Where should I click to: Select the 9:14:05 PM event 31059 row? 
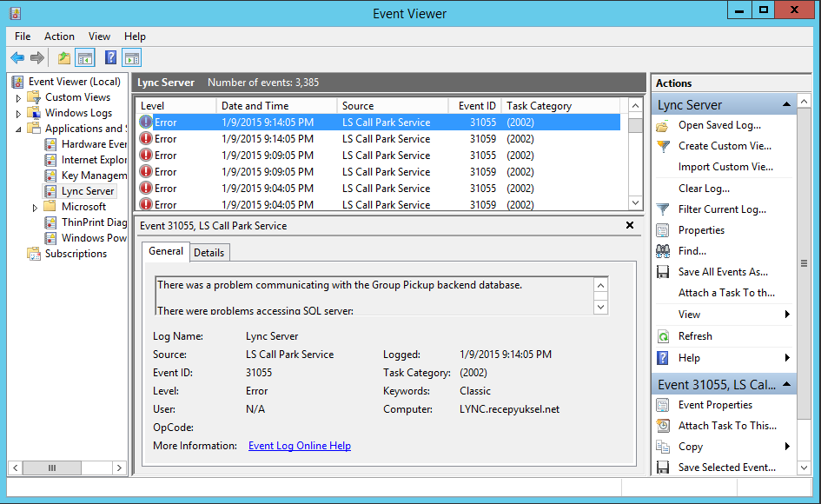(378, 139)
